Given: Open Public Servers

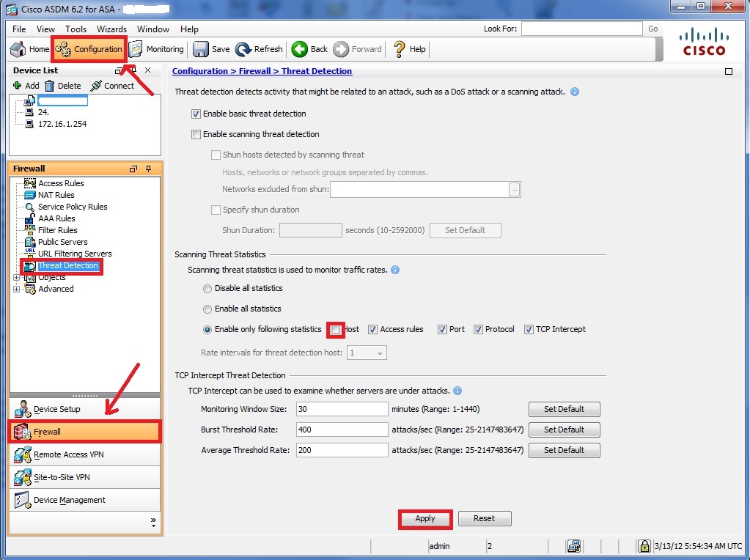Looking at the screenshot, I should tap(62, 242).
